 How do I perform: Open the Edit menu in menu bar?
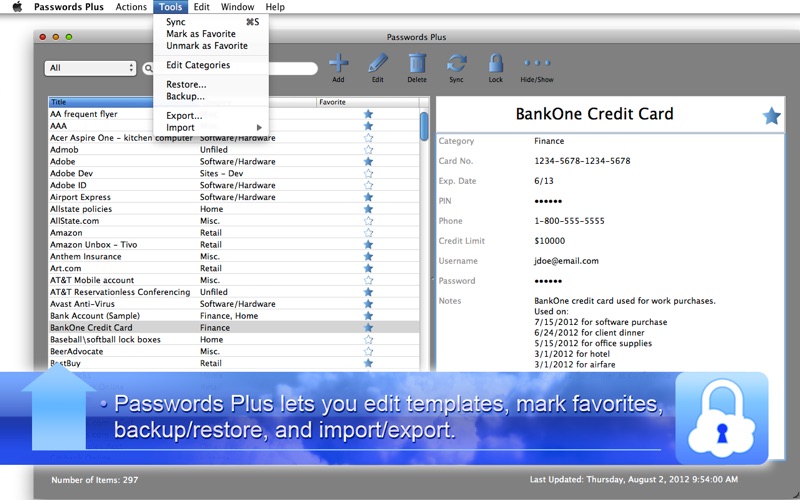[202, 7]
